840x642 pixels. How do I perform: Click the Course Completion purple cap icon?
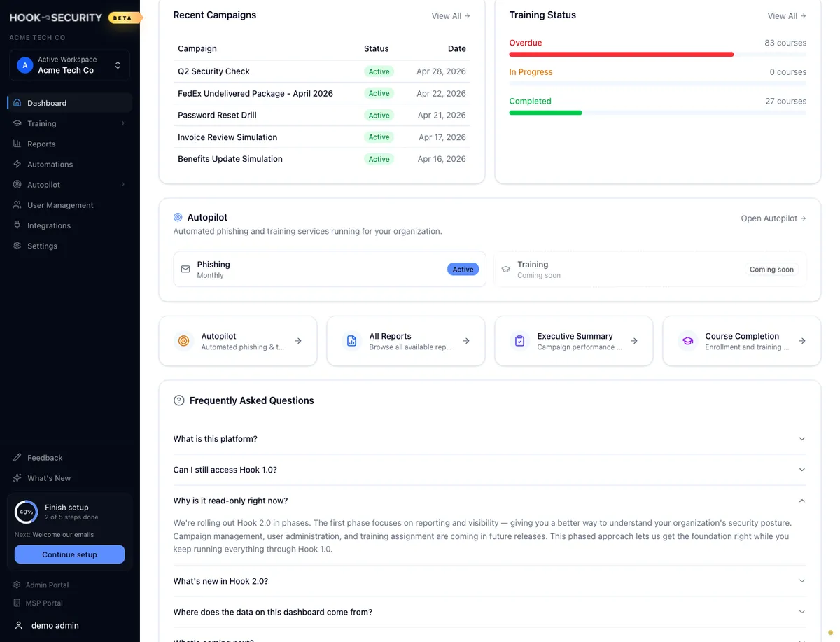tap(688, 341)
